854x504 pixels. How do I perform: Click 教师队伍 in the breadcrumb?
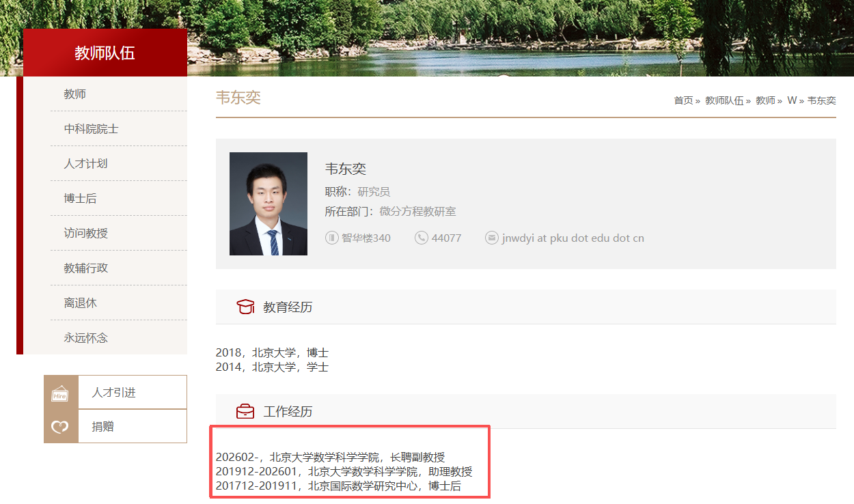(724, 100)
